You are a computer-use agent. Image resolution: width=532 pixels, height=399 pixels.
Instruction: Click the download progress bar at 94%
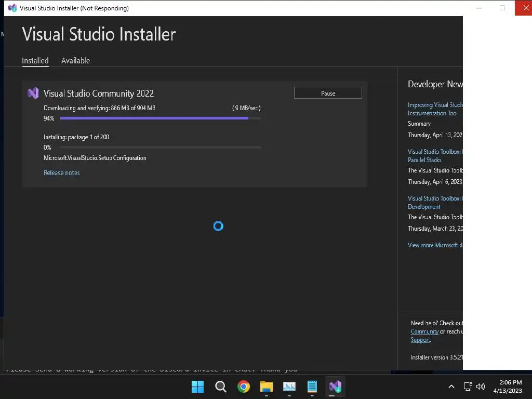point(160,118)
